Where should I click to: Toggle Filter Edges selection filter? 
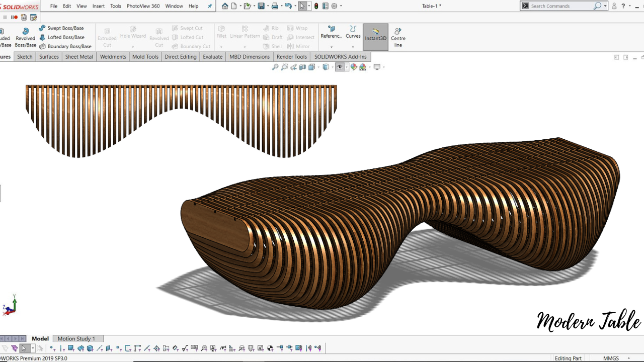point(61,348)
